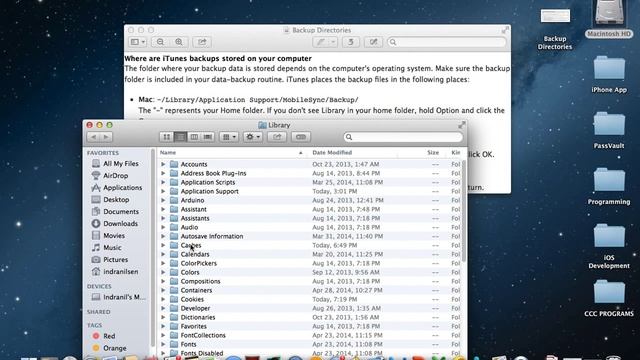Go forward in Finder Library window

tap(106, 137)
